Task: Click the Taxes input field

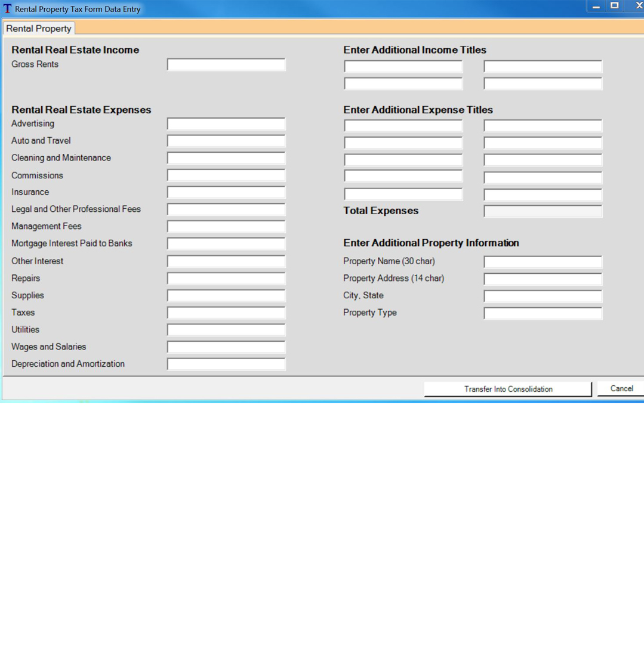Action: point(226,313)
